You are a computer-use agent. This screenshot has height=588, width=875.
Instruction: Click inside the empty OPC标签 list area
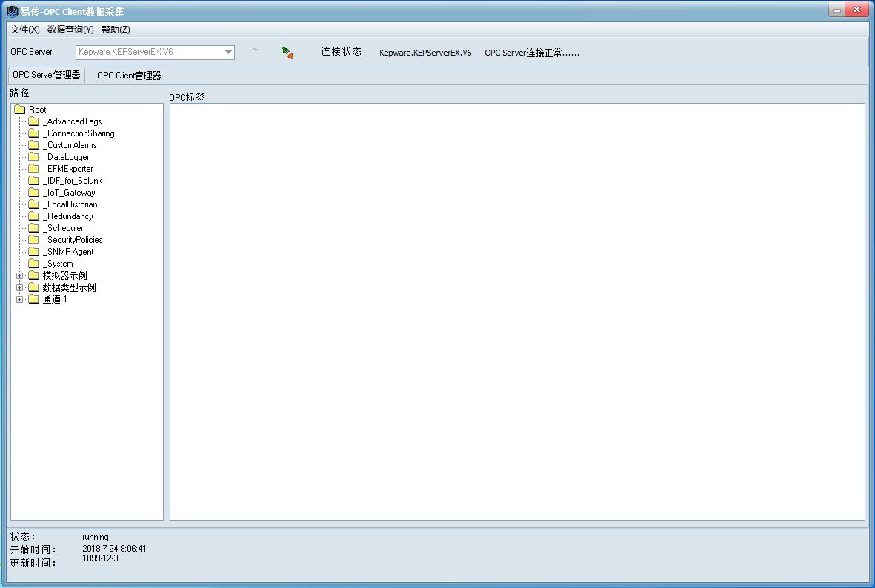point(516,311)
